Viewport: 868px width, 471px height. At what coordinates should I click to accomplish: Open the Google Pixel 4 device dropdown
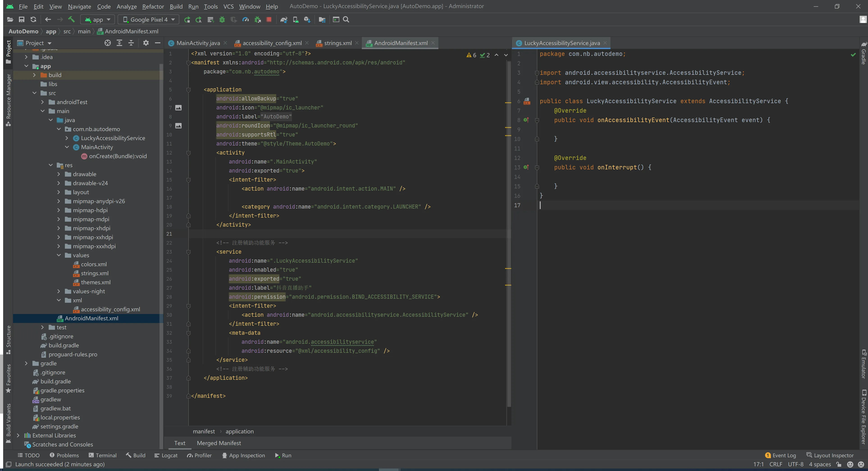coord(149,20)
